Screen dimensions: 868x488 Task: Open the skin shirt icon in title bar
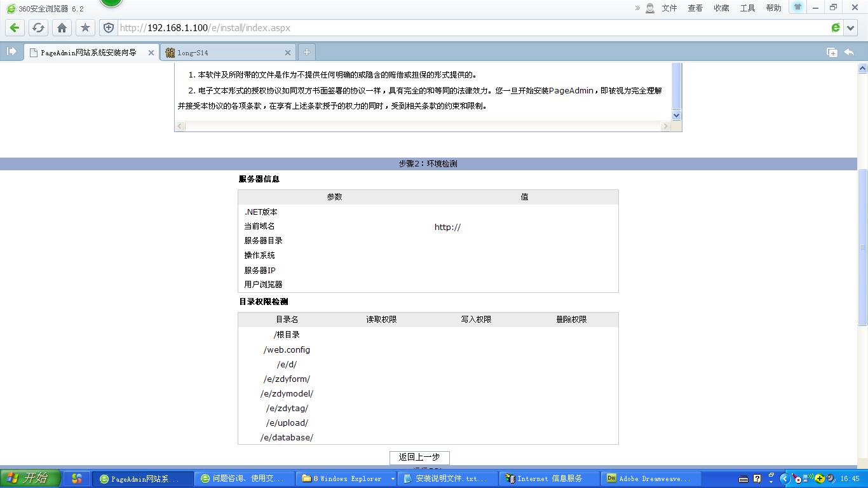(x=797, y=8)
